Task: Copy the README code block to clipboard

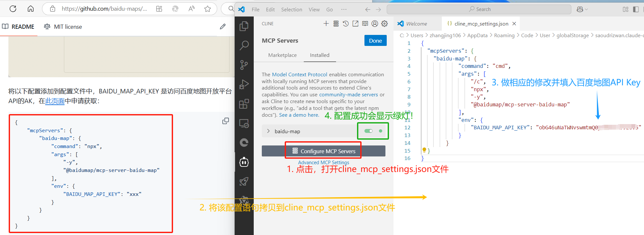Action: pyautogui.click(x=226, y=121)
